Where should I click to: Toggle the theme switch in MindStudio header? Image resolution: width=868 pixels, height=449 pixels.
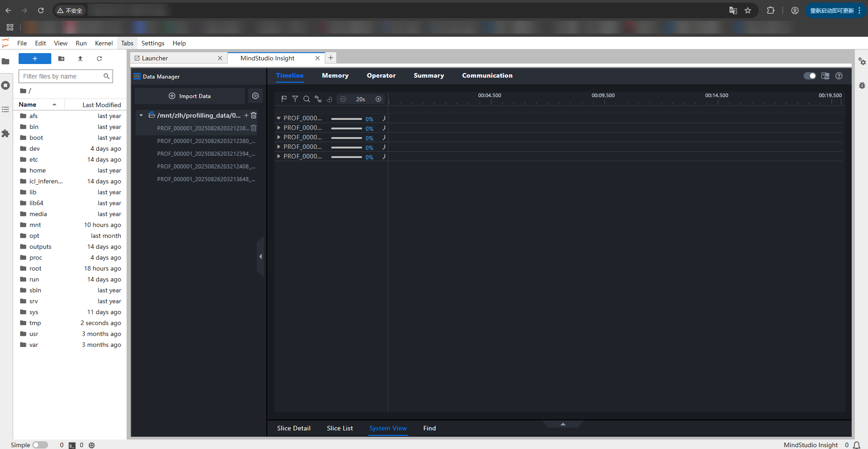coord(809,76)
